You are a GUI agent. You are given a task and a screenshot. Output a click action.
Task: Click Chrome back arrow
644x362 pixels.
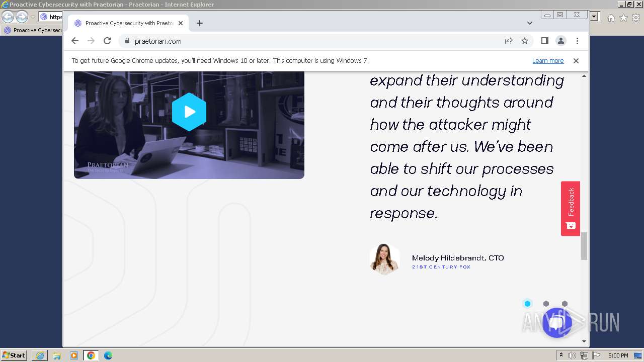point(75,41)
